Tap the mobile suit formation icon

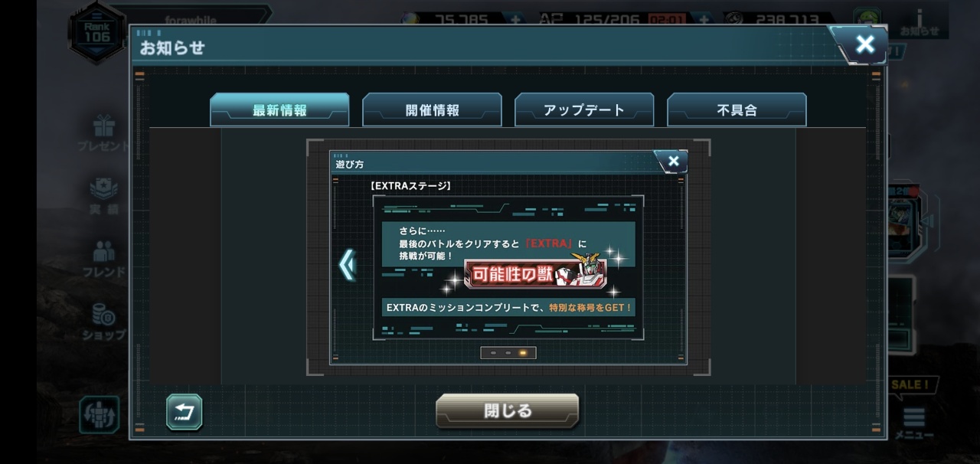pos(100,414)
